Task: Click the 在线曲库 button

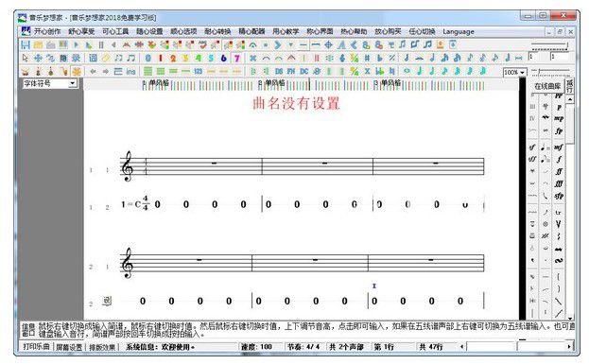Action: 546,86
